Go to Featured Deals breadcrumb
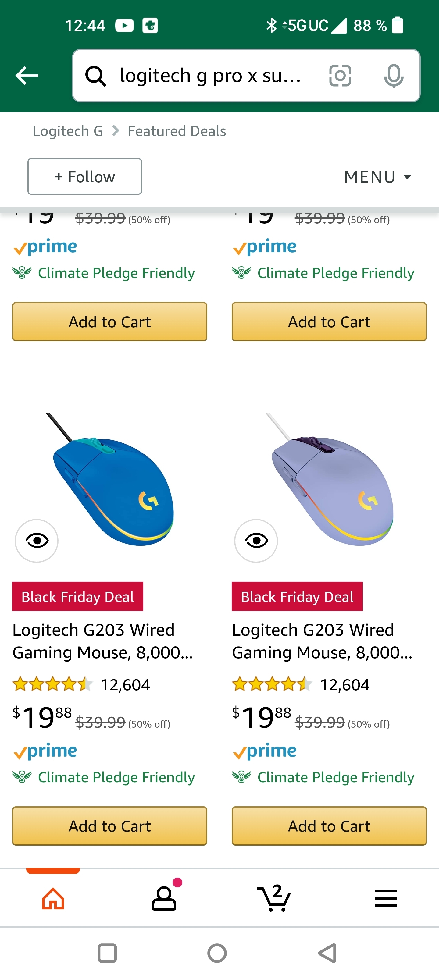 177,131
